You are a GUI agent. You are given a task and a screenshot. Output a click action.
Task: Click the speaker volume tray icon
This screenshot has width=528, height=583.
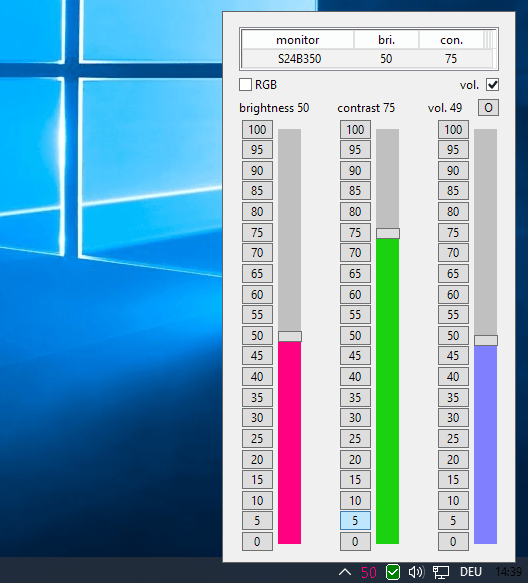(416, 572)
